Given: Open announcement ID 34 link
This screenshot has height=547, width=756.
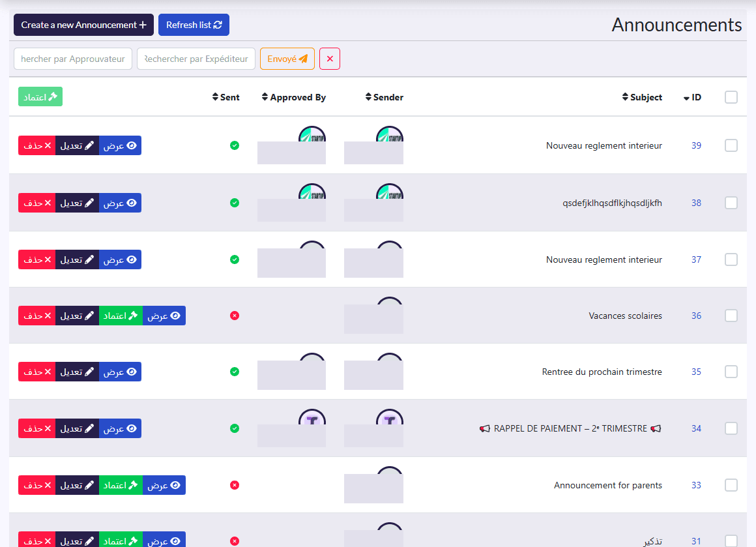Looking at the screenshot, I should click(x=696, y=428).
